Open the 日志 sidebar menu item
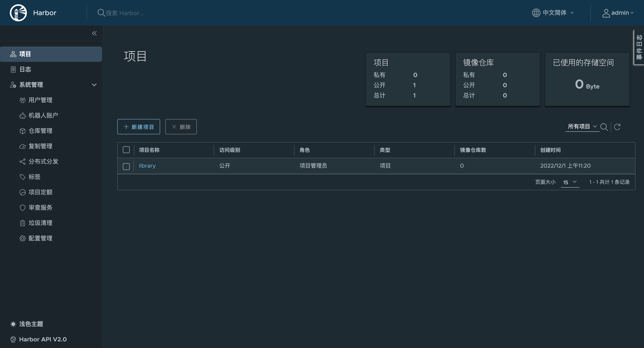The image size is (644, 348). coord(25,69)
